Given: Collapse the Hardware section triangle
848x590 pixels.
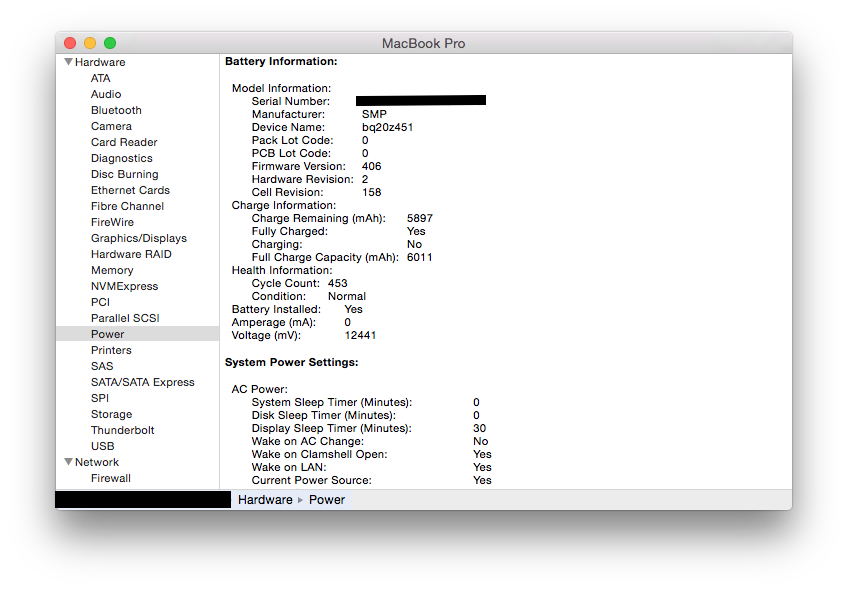Looking at the screenshot, I should 68,62.
